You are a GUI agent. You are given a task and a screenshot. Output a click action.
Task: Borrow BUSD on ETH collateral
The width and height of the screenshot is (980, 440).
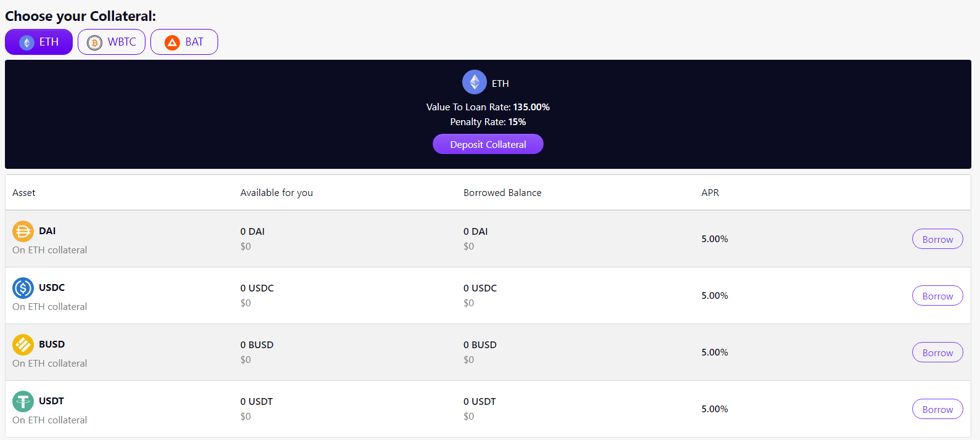click(937, 352)
